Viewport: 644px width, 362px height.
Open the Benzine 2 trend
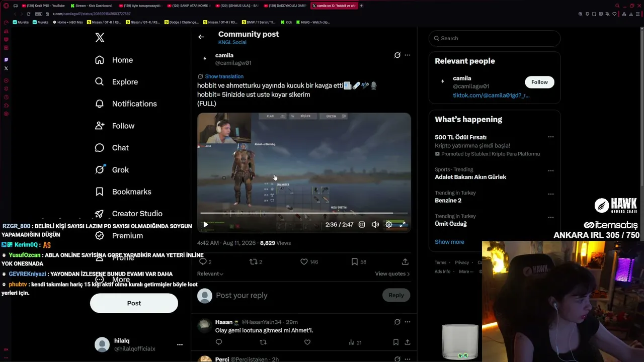(x=448, y=201)
